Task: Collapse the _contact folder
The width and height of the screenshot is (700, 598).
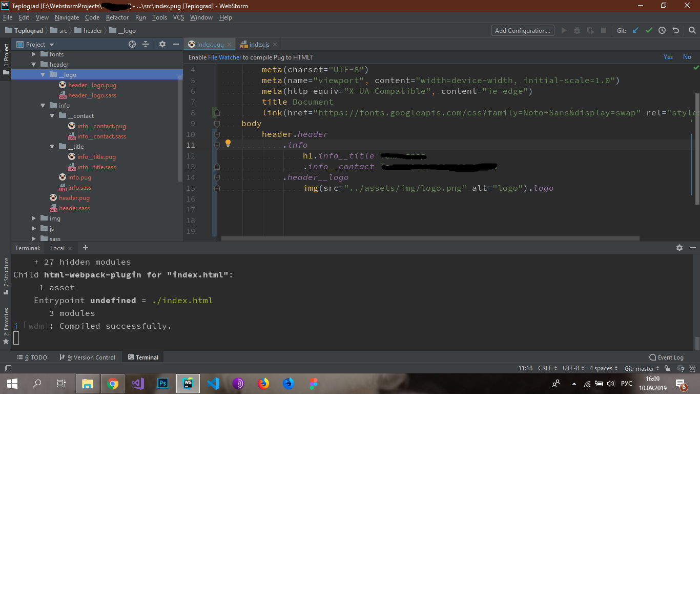Action: coord(52,115)
